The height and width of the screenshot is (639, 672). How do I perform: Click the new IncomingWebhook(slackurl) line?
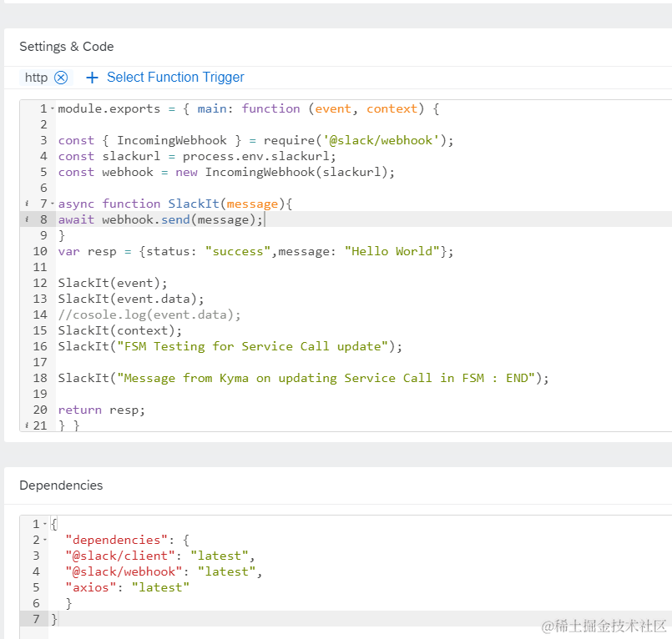(226, 172)
